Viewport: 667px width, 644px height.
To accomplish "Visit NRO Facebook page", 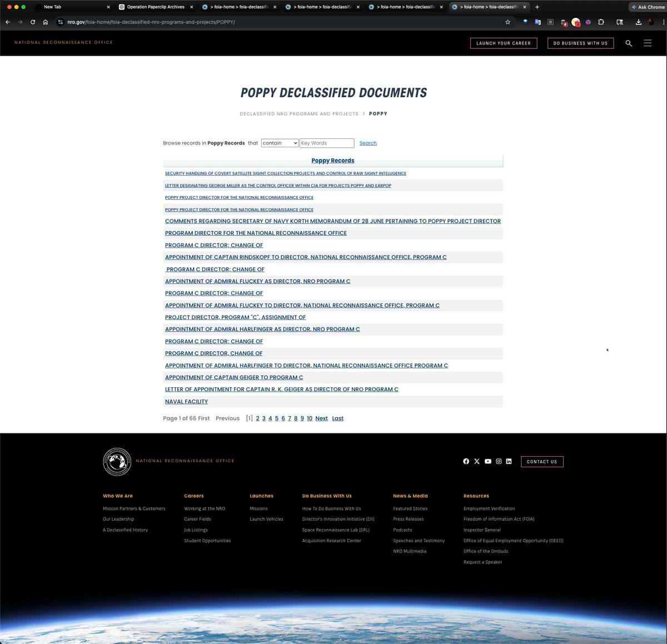I will click(x=466, y=461).
